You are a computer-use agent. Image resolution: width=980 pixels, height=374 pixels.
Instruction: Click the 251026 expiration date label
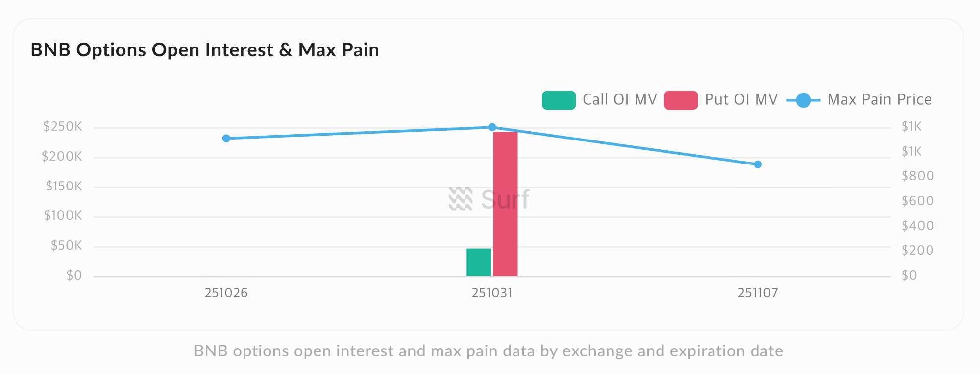226,293
